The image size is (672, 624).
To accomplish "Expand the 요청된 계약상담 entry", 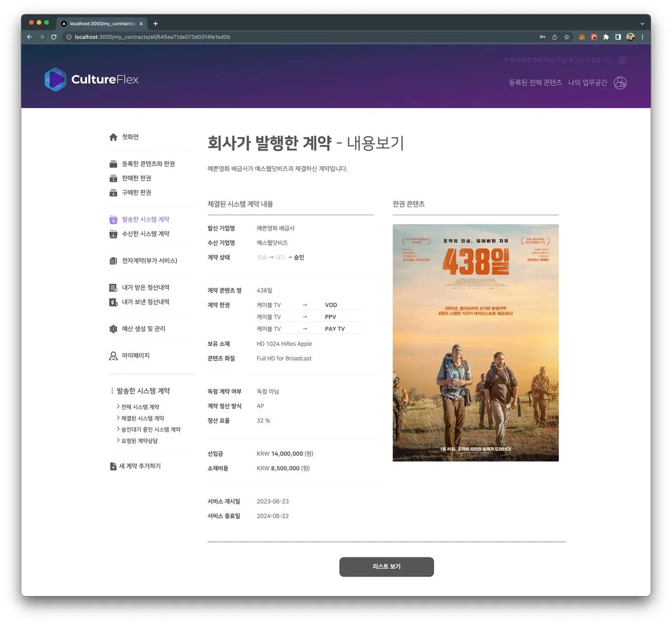I will coord(140,440).
